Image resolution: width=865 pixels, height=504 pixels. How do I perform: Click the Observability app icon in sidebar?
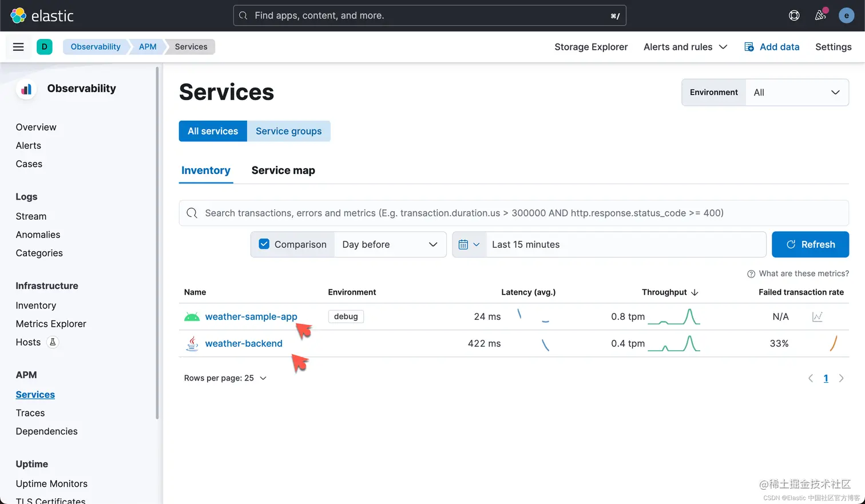click(x=26, y=89)
